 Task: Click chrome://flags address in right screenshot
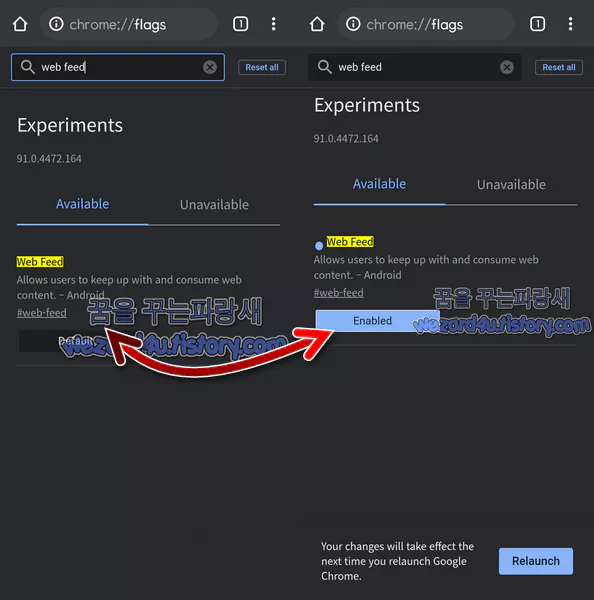point(414,25)
